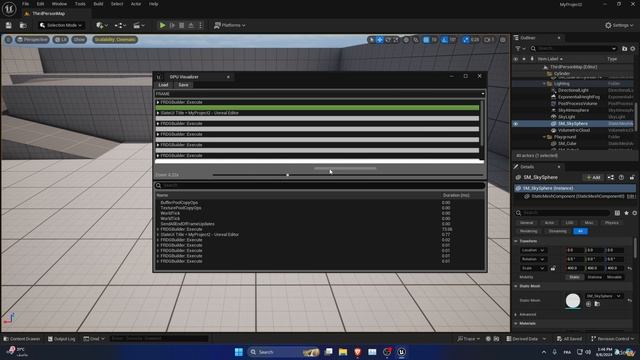Select the All filter tab in Details

tap(580, 231)
